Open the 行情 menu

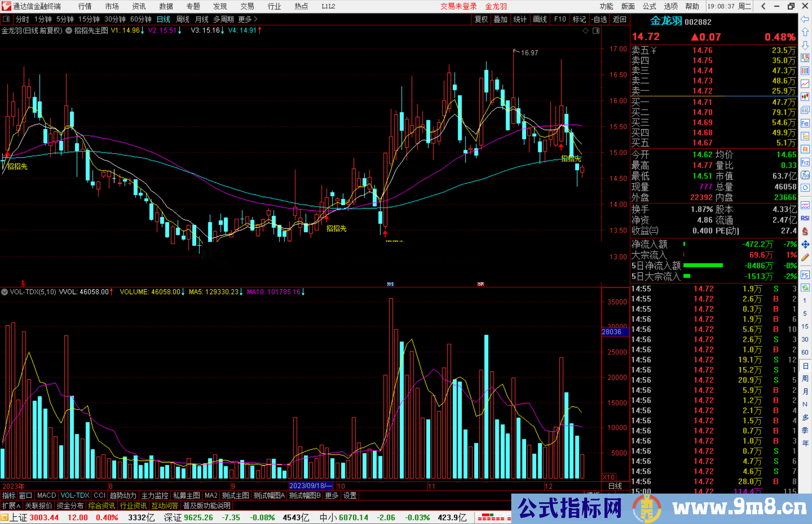[x=85, y=6]
